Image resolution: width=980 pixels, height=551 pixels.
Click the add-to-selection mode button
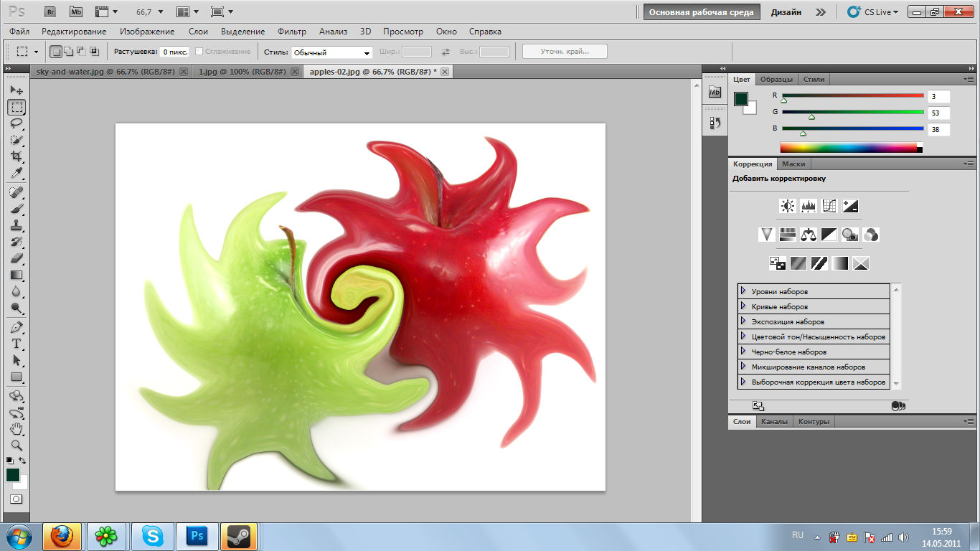(68, 52)
